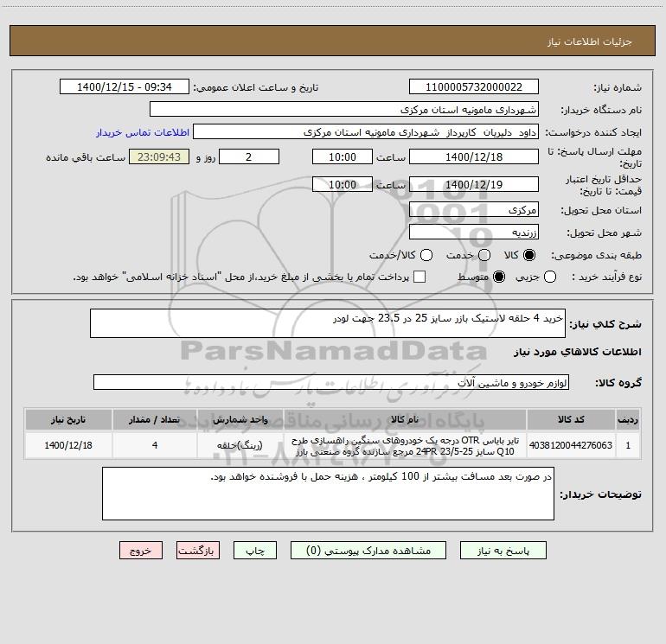Click the خروج exit button
Screen dimensions: 666x644
[x=141, y=551]
